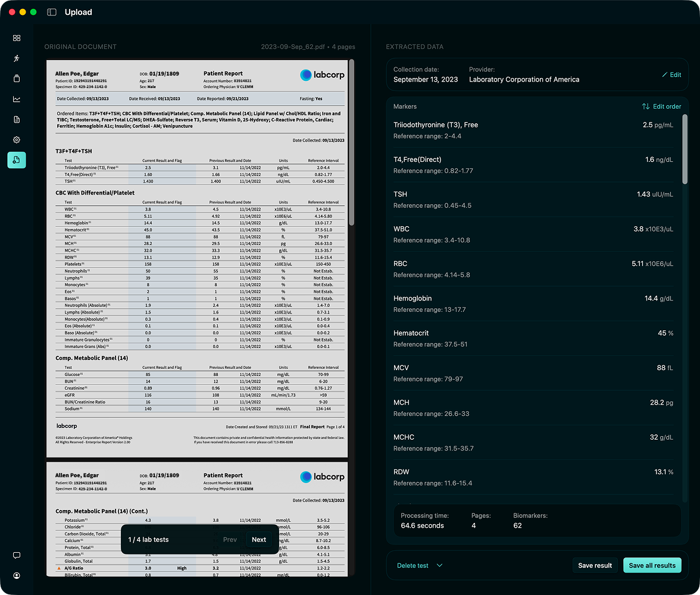Screen dimensions: 700x595
Task: Select the highlighted upload document icon
Action: 17,160
